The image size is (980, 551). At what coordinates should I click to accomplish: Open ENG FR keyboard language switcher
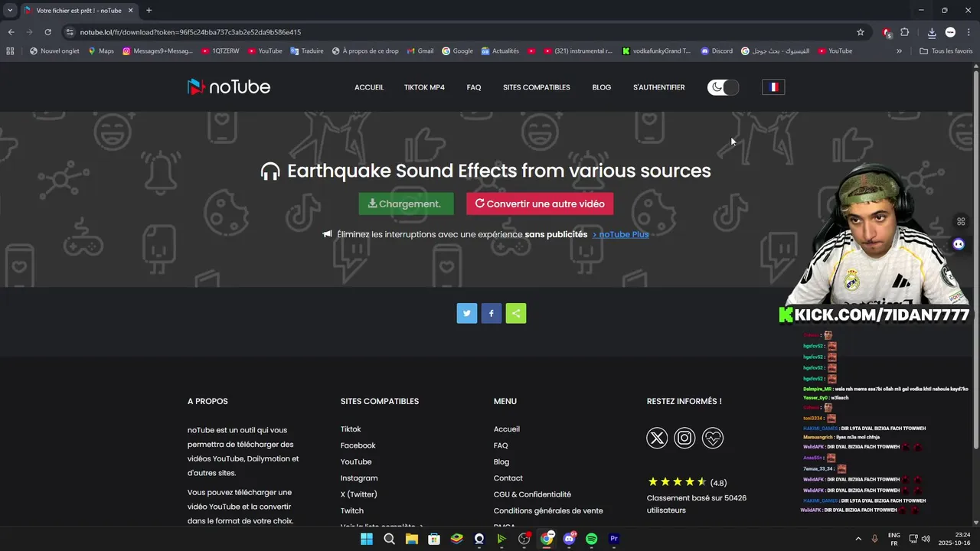coord(893,539)
